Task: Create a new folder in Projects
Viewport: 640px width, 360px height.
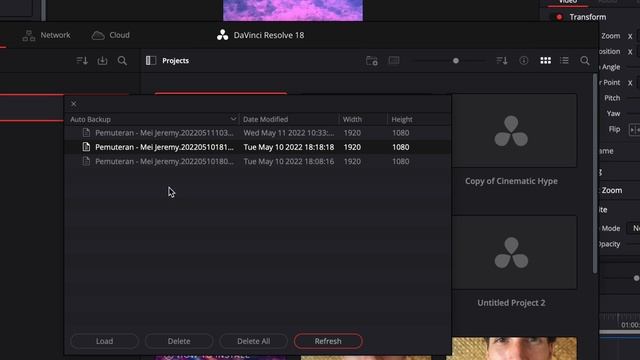Action: coord(372,61)
